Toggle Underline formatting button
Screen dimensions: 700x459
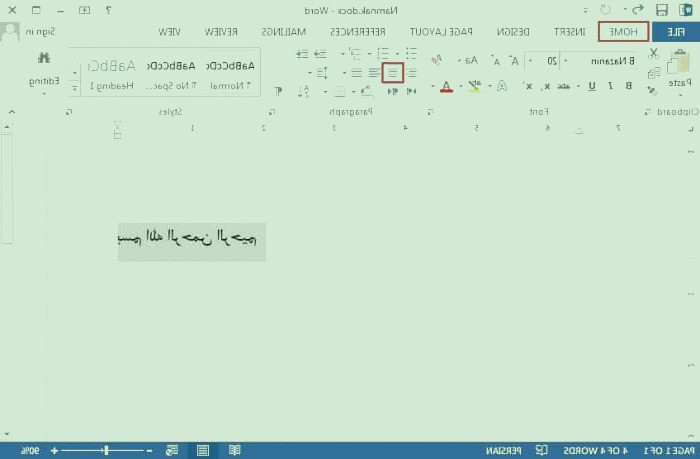click(592, 86)
